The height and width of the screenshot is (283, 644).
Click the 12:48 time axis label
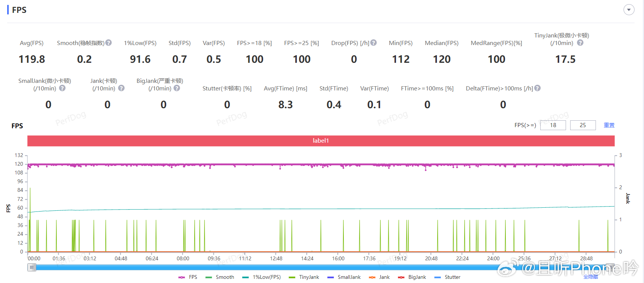pos(276,258)
